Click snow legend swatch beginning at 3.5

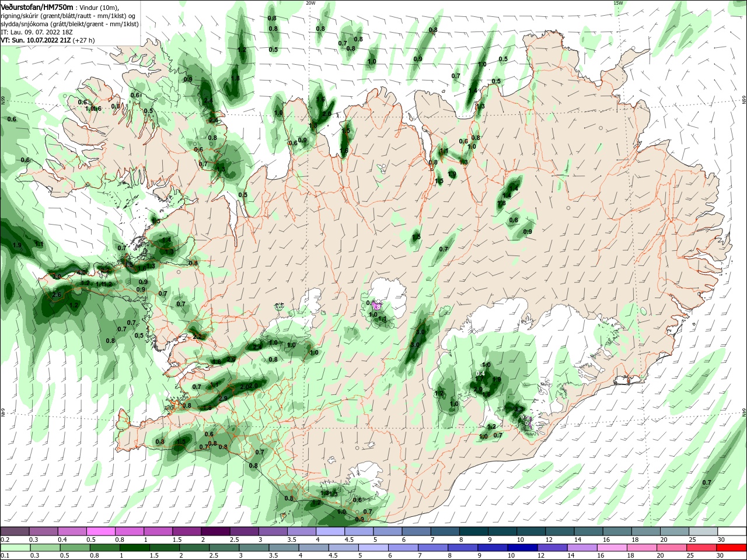pos(301,531)
